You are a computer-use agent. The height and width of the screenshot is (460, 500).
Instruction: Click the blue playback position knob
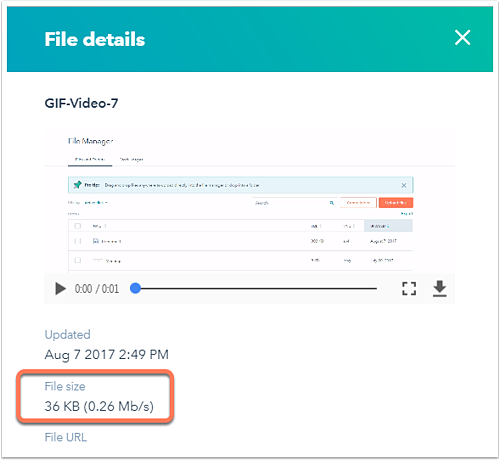(135, 288)
